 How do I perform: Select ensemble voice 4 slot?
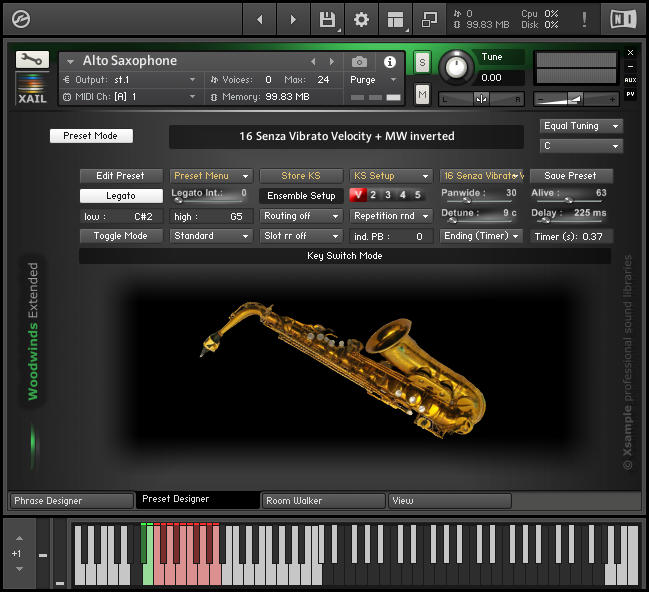403,195
